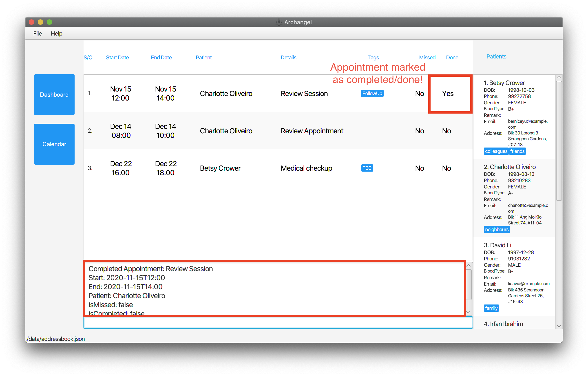The height and width of the screenshot is (376, 588).
Task: Click the Done value Yes for Review Session
Action: coord(448,93)
